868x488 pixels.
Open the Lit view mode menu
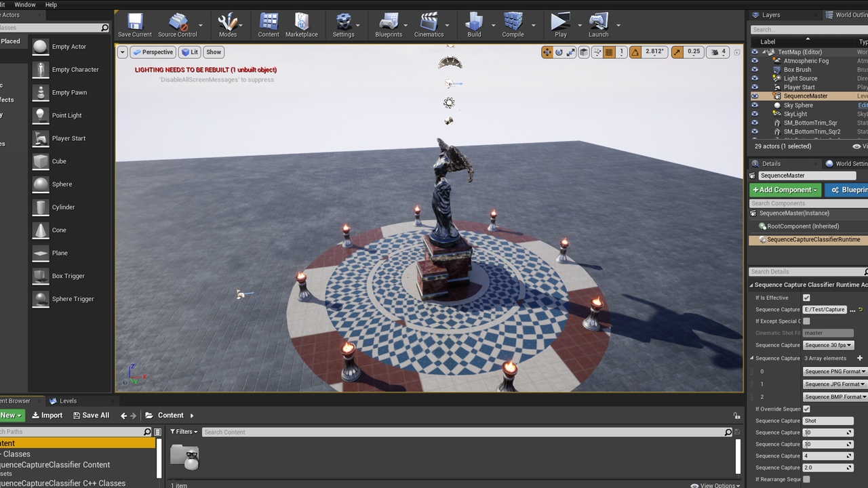point(190,52)
